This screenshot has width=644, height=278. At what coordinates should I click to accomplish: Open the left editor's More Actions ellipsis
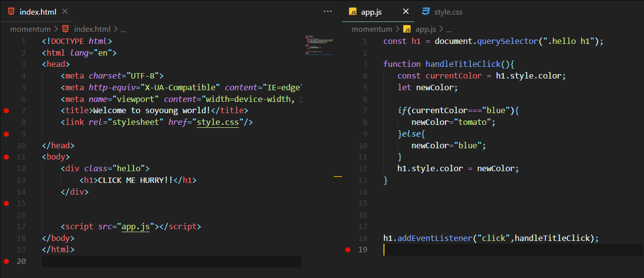click(x=327, y=11)
